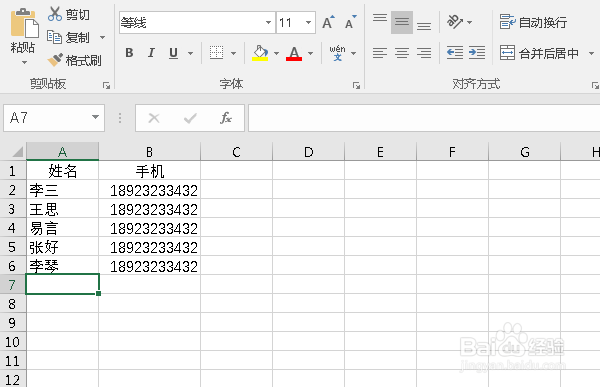The image size is (600, 387).
Task: Select cell containing 姓名
Action: pos(63,170)
